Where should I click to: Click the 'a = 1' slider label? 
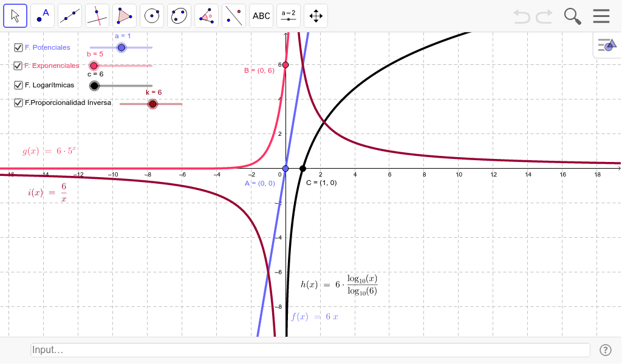click(123, 36)
